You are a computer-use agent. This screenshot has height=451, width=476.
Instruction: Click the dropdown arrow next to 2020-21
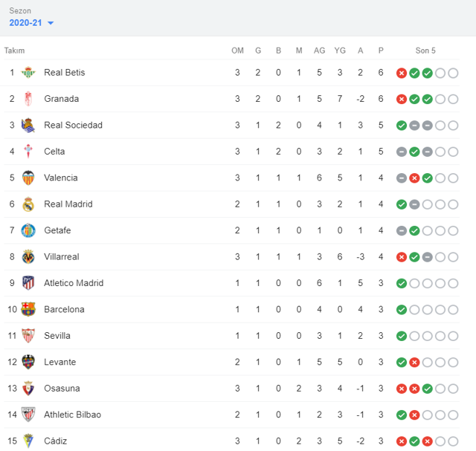[51, 24]
